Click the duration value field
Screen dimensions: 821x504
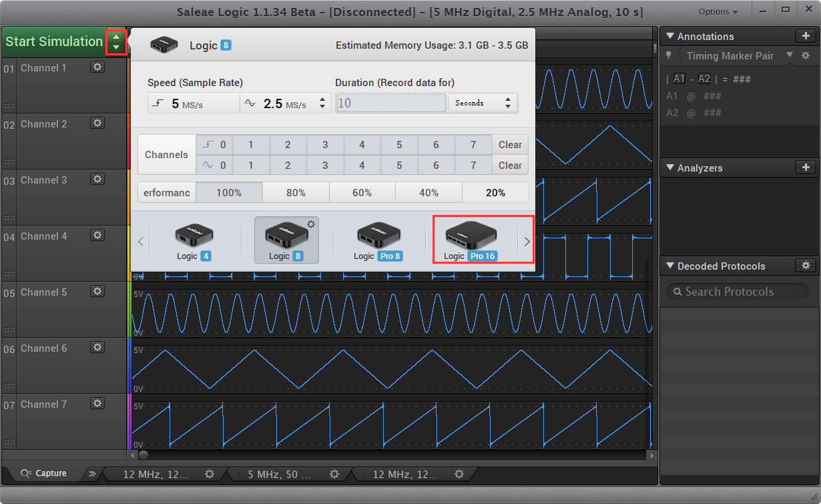tap(391, 103)
